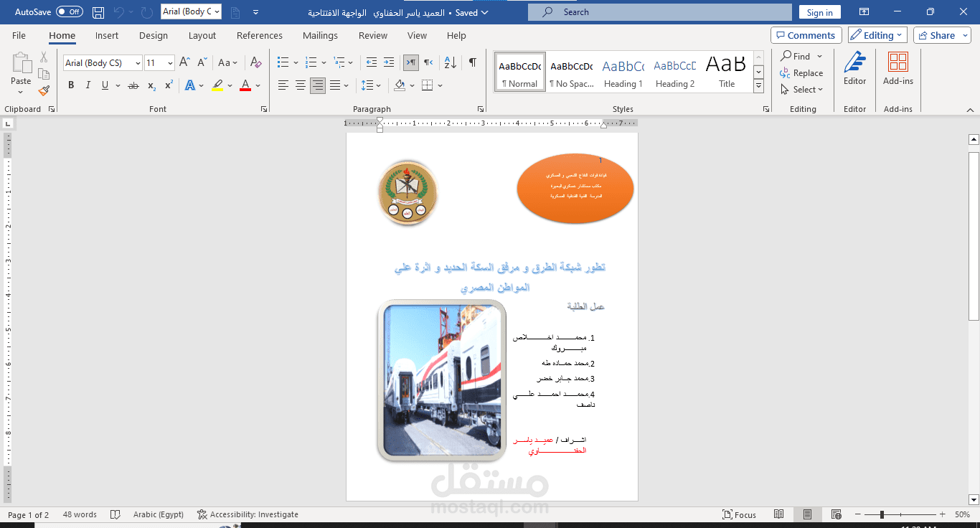The height and width of the screenshot is (528, 980).
Task: Select Normal style
Action: tap(519, 72)
